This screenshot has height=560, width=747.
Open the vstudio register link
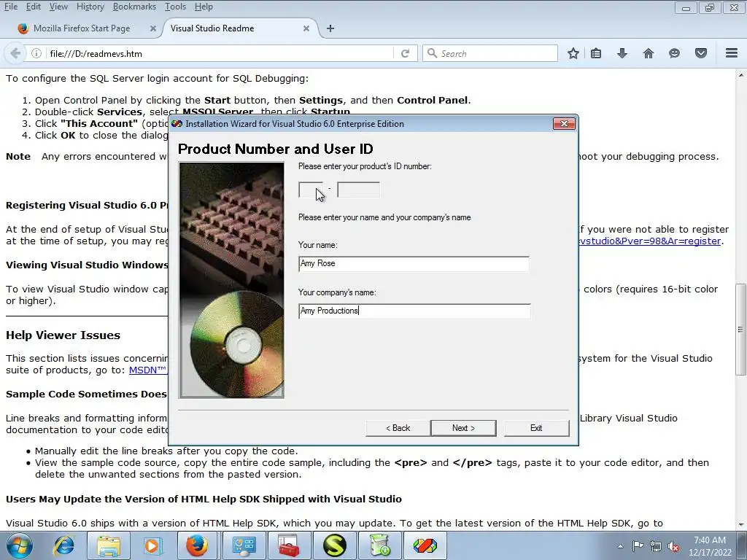tap(650, 241)
